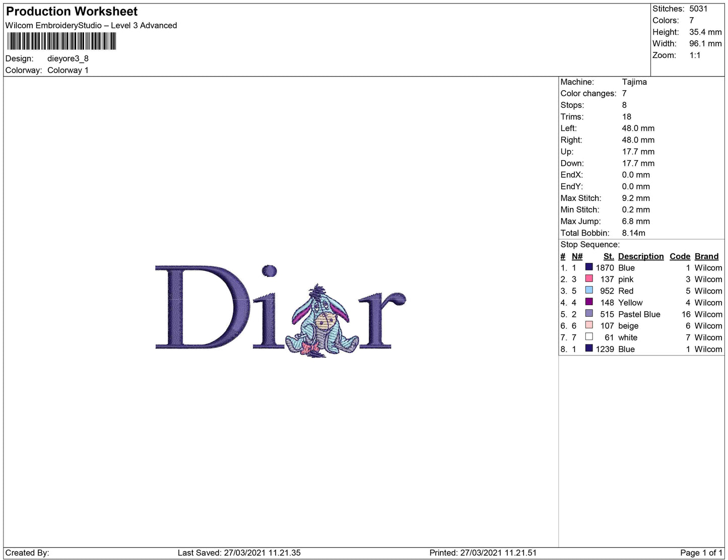Screen dimensions: 728x560
Task: Click the "Production Worksheet" title
Action: [72, 12]
